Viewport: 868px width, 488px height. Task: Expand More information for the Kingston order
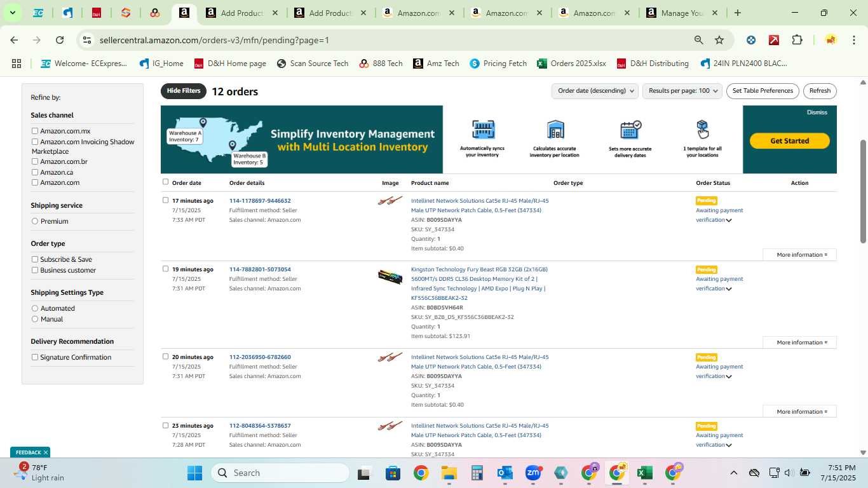(799, 342)
